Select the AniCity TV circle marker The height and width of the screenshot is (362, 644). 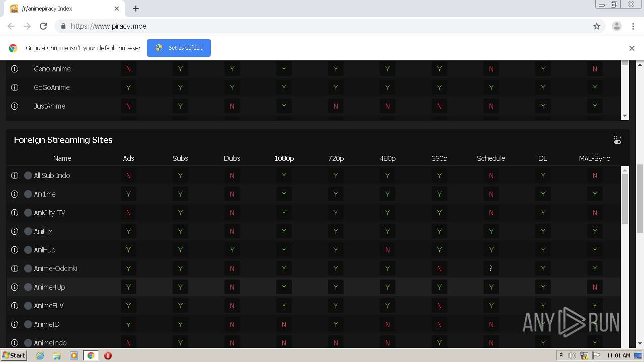click(28, 213)
